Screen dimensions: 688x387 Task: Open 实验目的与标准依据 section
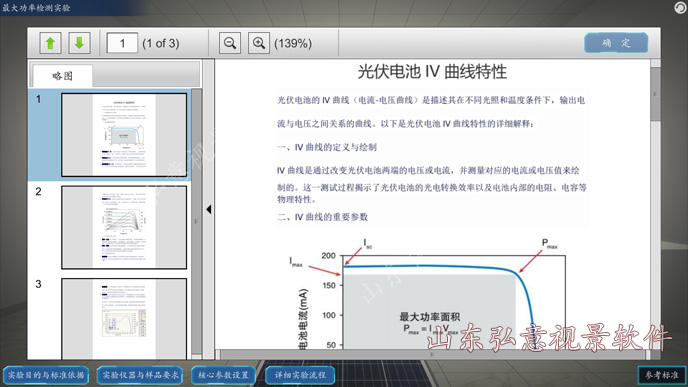coord(46,376)
